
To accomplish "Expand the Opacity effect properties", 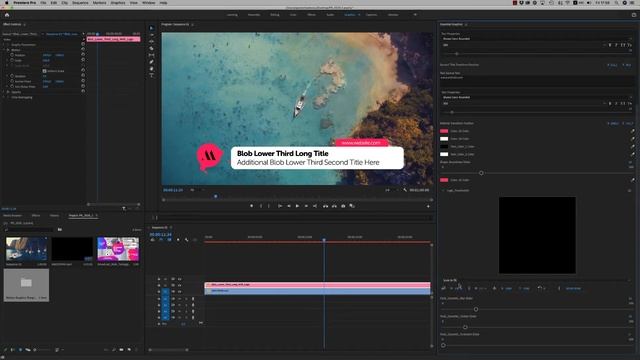I will coord(4,92).
